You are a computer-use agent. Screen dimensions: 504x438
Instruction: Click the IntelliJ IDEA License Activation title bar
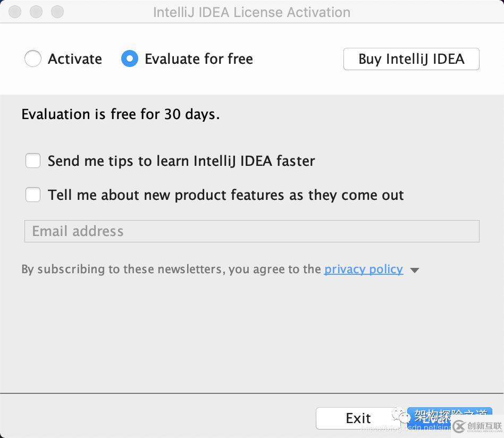(251, 12)
